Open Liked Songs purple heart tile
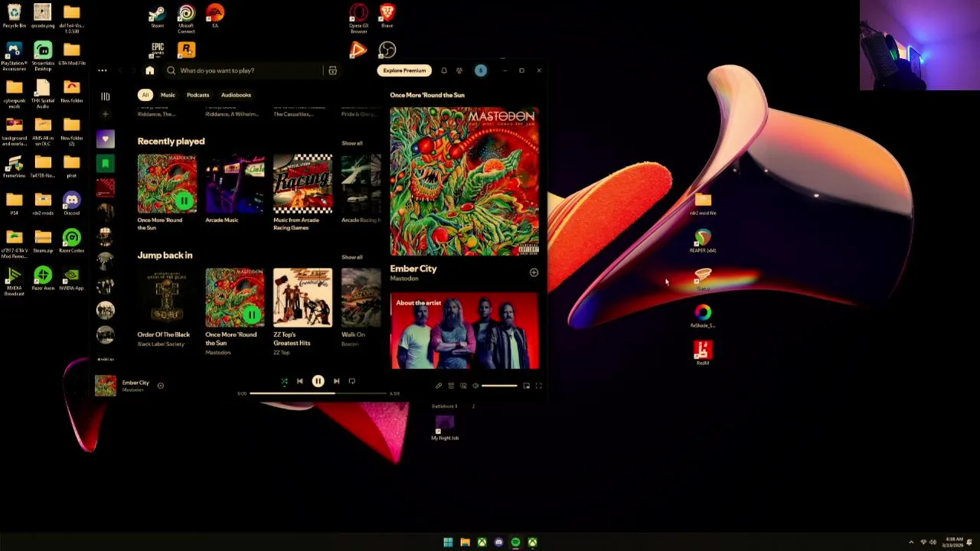The height and width of the screenshot is (551, 980). [106, 139]
